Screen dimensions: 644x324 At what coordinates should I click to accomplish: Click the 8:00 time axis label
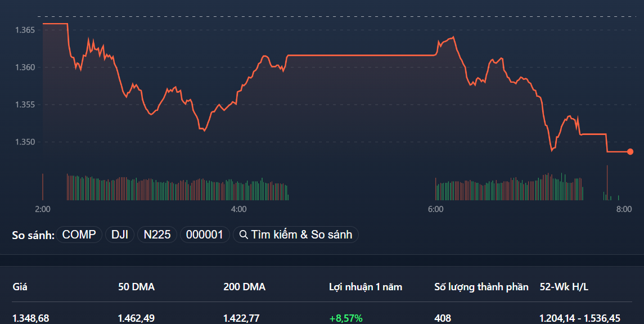(623, 208)
